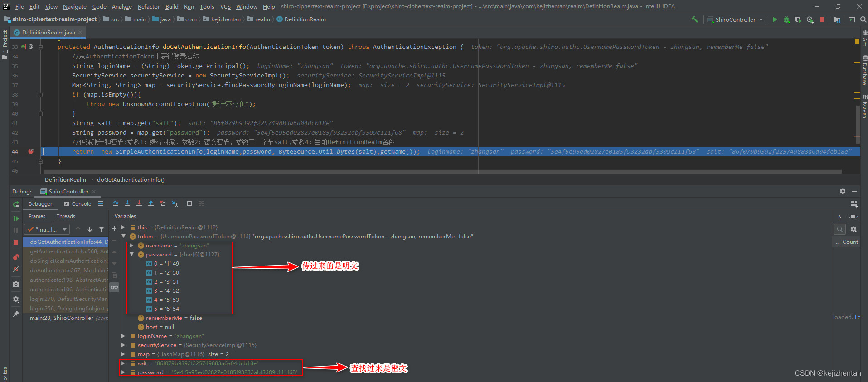Open the Project Structure dialog icon
868x382 pixels.
(x=837, y=19)
